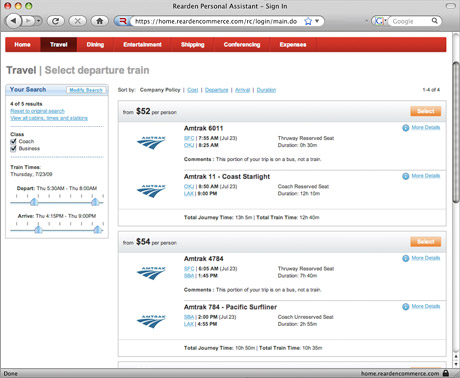
Task: Open More Details link for Amtrak 4784
Action: click(426, 258)
